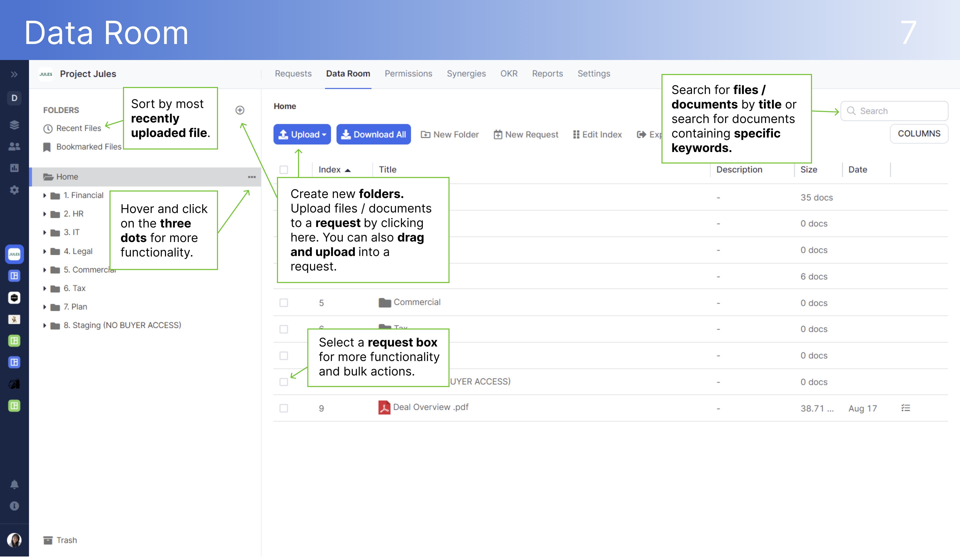This screenshot has height=560, width=960.
Task: Open the settings gear in left sidebar
Action: point(14,190)
